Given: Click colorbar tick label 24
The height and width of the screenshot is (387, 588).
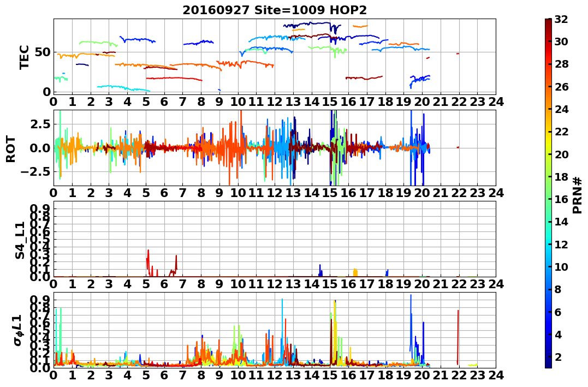Looking at the screenshot, I should (561, 109).
